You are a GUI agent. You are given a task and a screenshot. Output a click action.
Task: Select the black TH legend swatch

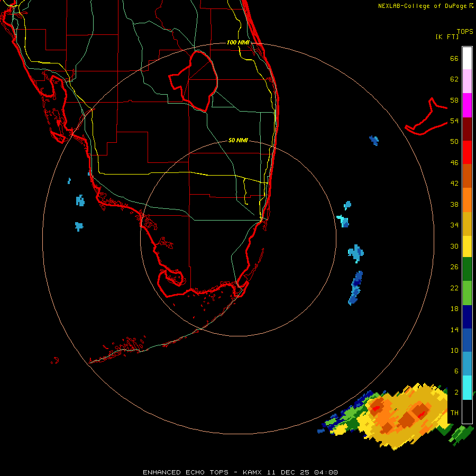click(467, 411)
